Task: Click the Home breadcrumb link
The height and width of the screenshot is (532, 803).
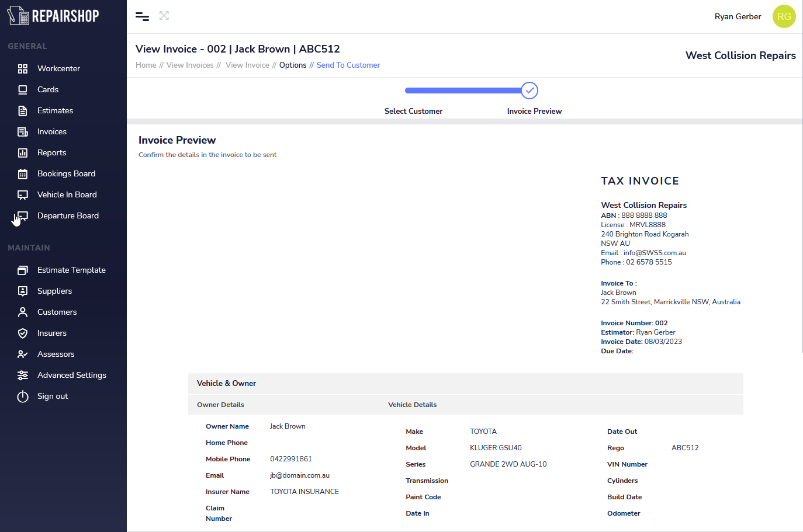Action: (146, 65)
